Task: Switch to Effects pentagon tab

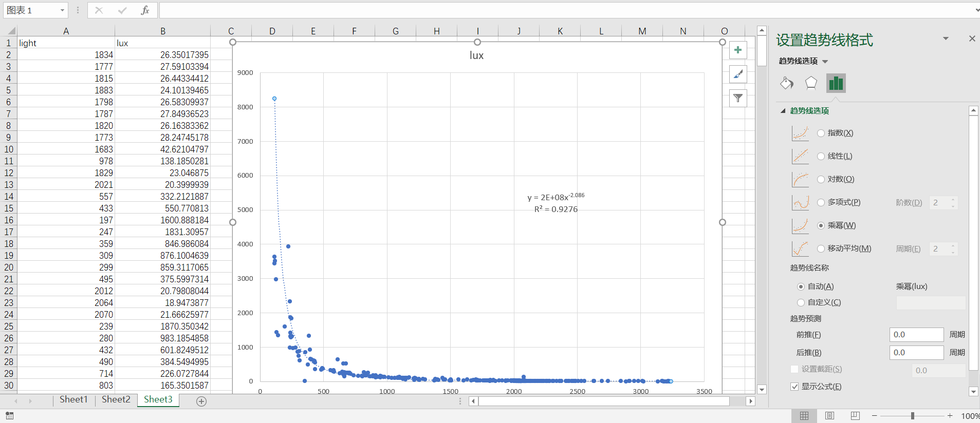Action: coord(811,83)
